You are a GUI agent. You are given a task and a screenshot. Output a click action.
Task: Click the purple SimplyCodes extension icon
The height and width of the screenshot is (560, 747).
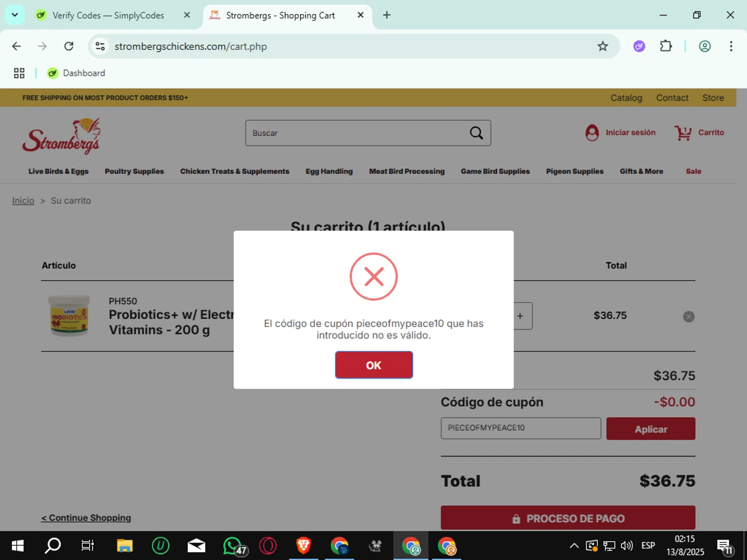[x=639, y=46]
